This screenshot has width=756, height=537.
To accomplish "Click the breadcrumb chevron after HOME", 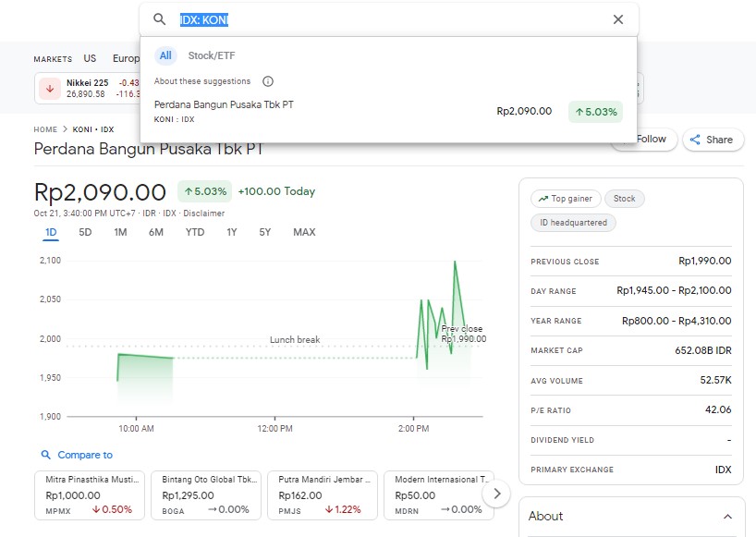I will click(65, 129).
